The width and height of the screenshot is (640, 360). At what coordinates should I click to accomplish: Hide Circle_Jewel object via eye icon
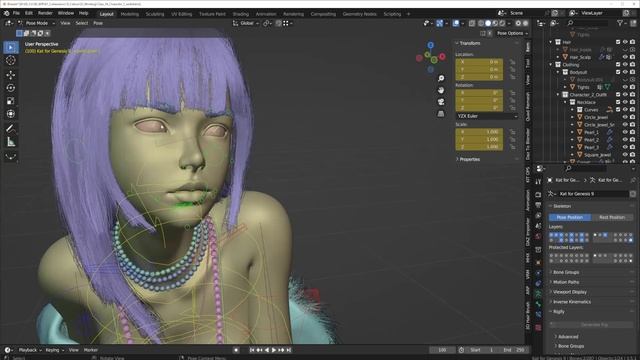click(625, 117)
